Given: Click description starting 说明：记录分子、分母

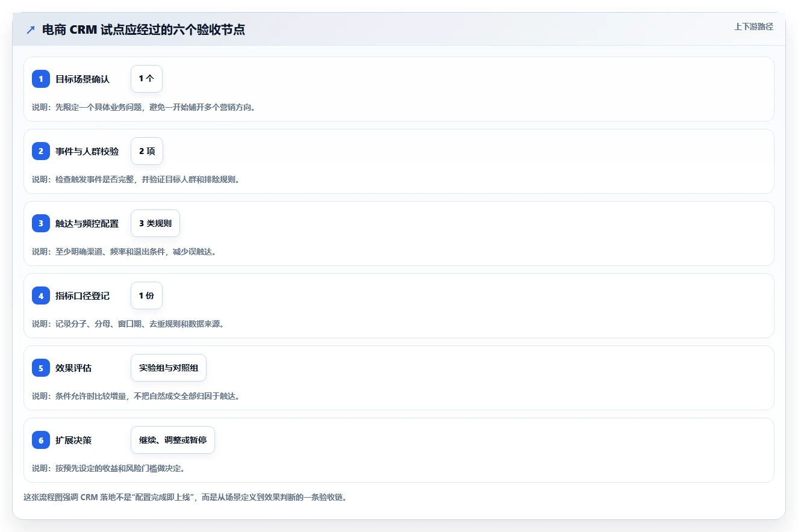Looking at the screenshot, I should coord(128,324).
